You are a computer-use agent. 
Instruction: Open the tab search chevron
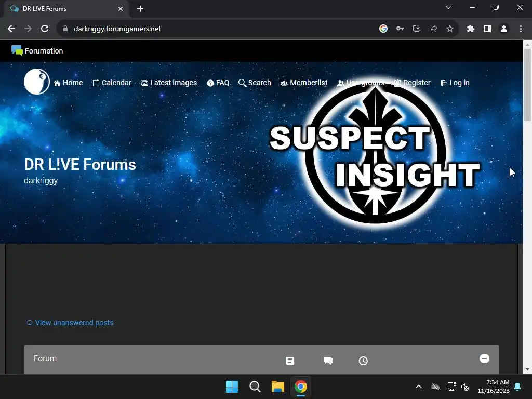(x=448, y=7)
